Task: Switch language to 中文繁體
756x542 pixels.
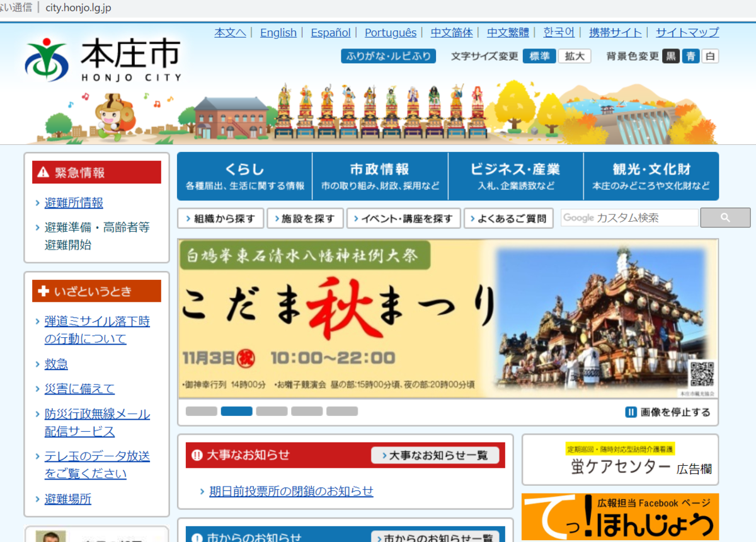Action: click(508, 33)
